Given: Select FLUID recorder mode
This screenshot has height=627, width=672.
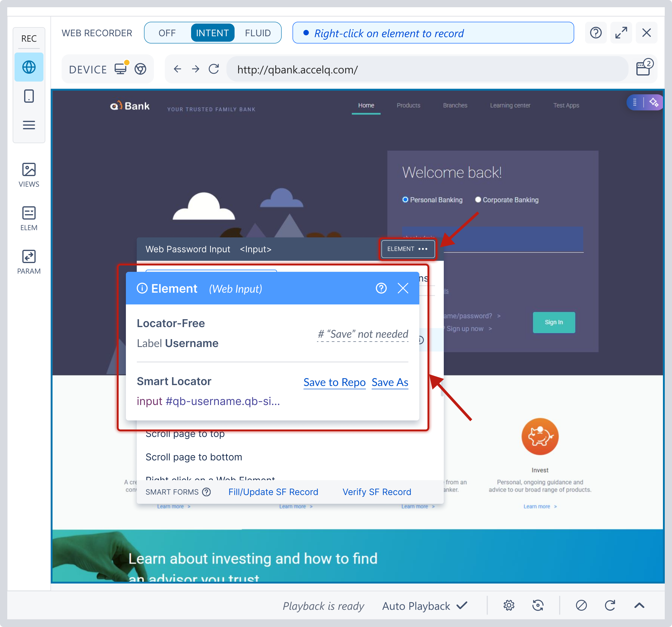Looking at the screenshot, I should coord(258,33).
